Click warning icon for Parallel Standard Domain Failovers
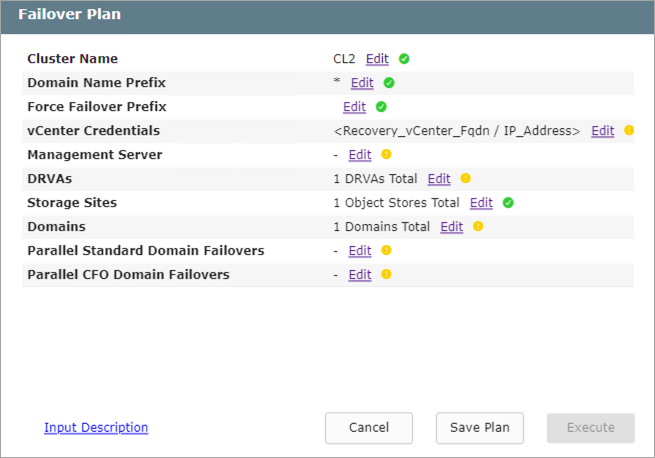Viewport: 655px width, 458px height. pyautogui.click(x=386, y=251)
